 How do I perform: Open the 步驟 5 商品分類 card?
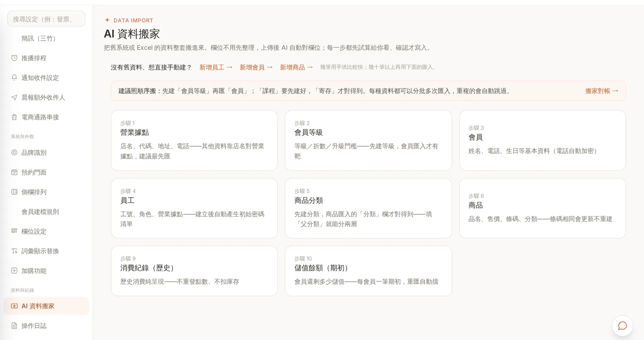[x=368, y=208]
